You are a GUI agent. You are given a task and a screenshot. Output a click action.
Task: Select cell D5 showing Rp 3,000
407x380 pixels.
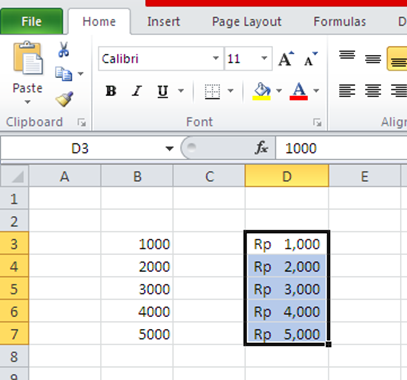tap(287, 289)
